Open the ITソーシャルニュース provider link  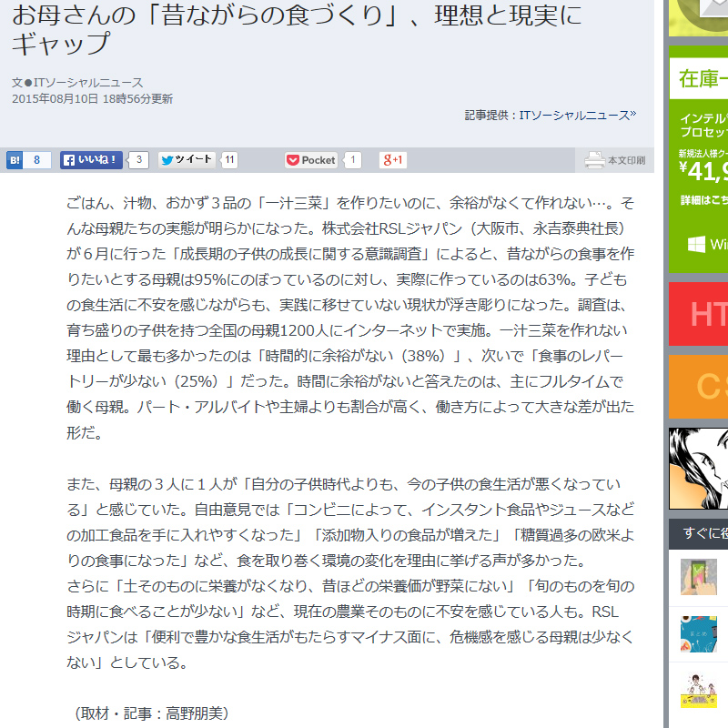pyautogui.click(x=575, y=116)
